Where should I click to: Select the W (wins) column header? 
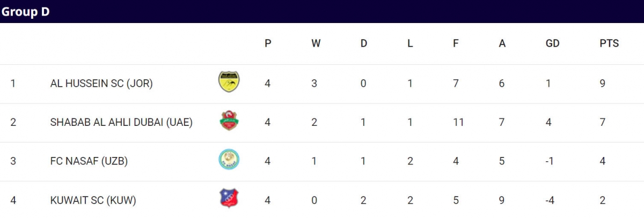click(316, 43)
